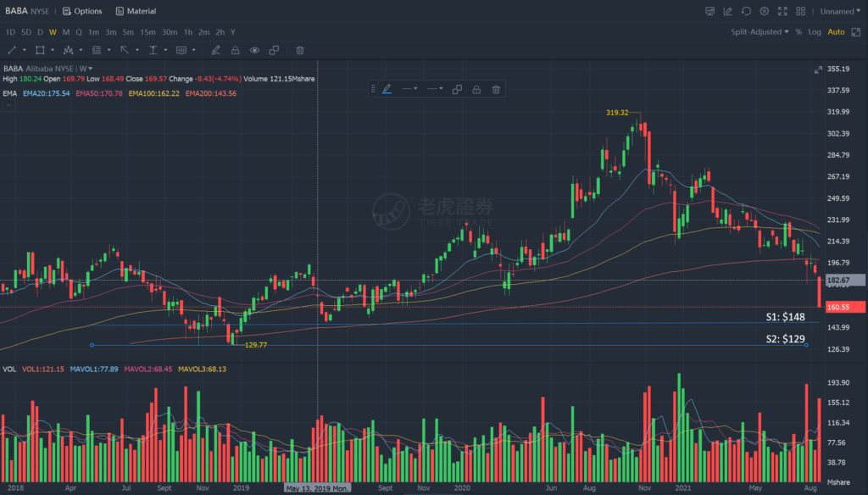Viewport: 868px width, 495px height.
Task: Select the trend line drawing tool
Action: click(x=12, y=50)
